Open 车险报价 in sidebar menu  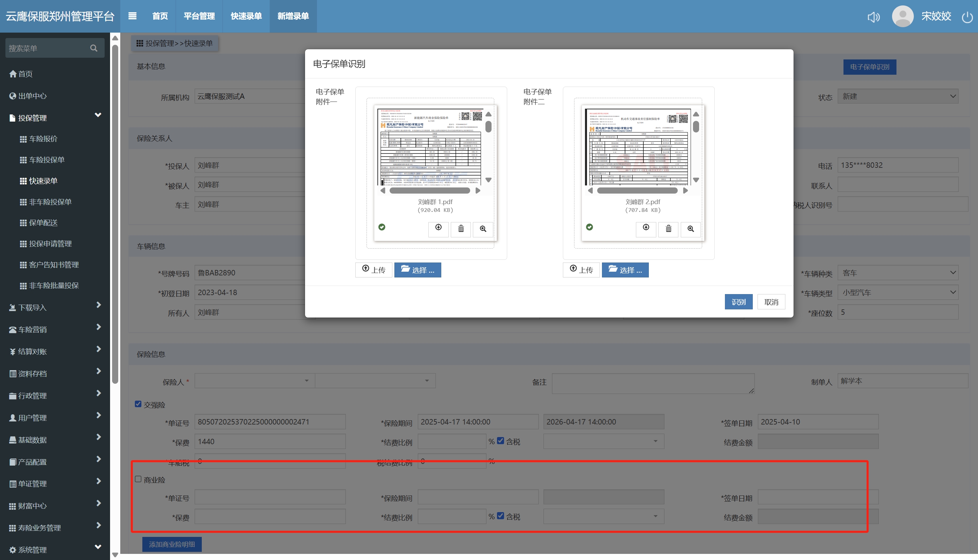click(x=43, y=139)
